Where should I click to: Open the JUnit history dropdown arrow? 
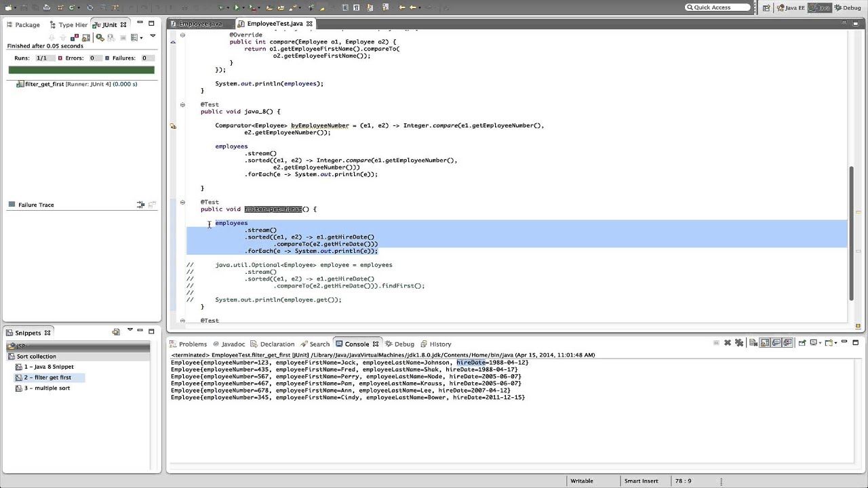pos(142,37)
